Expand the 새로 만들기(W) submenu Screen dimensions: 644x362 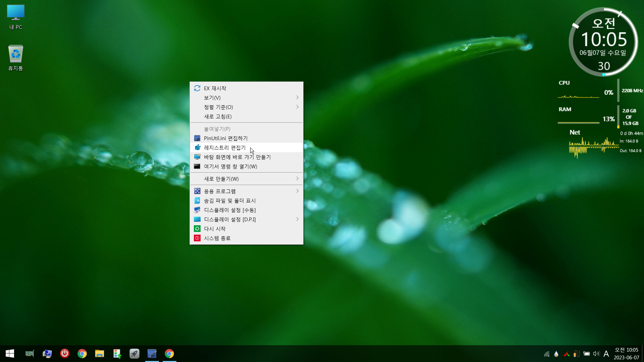(x=247, y=179)
